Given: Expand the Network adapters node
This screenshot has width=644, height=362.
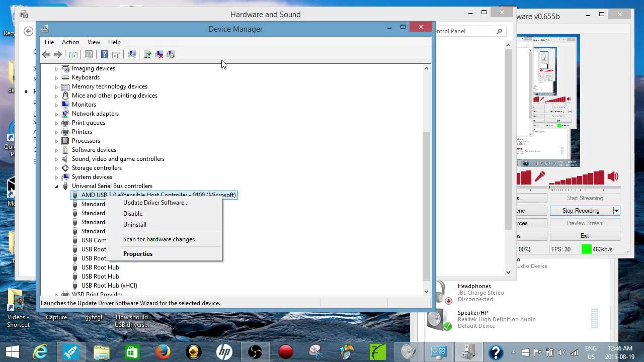Looking at the screenshot, I should [x=57, y=114].
